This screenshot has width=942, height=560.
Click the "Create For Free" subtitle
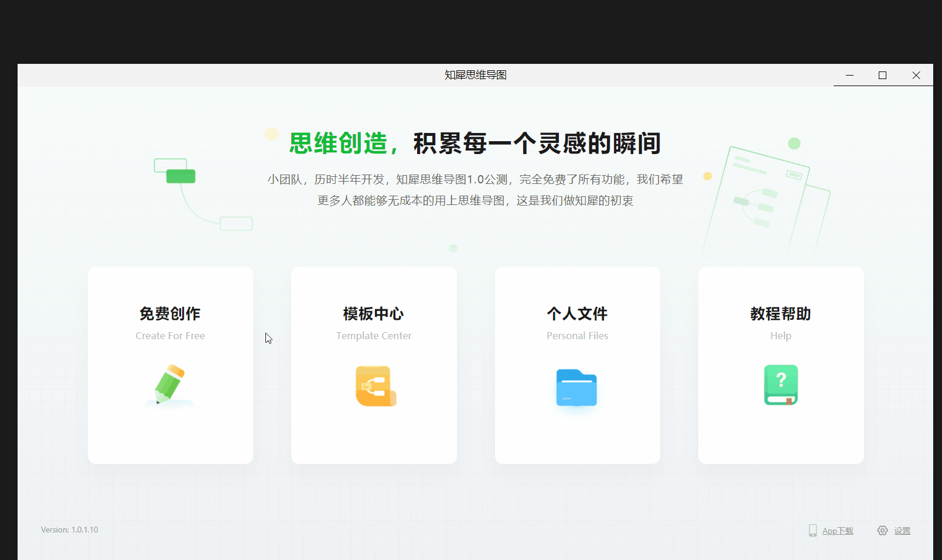(170, 336)
